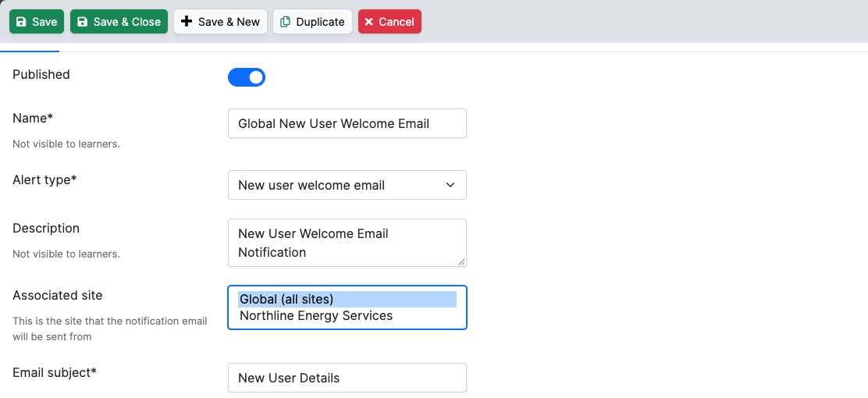The height and width of the screenshot is (398, 868).
Task: Click the help text under Associated site
Action: click(x=109, y=329)
